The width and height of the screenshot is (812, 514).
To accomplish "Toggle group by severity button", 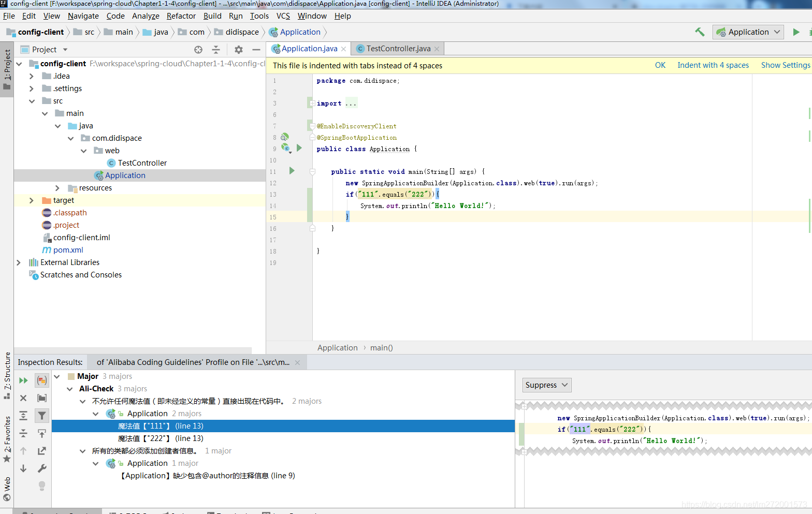I will (42, 380).
